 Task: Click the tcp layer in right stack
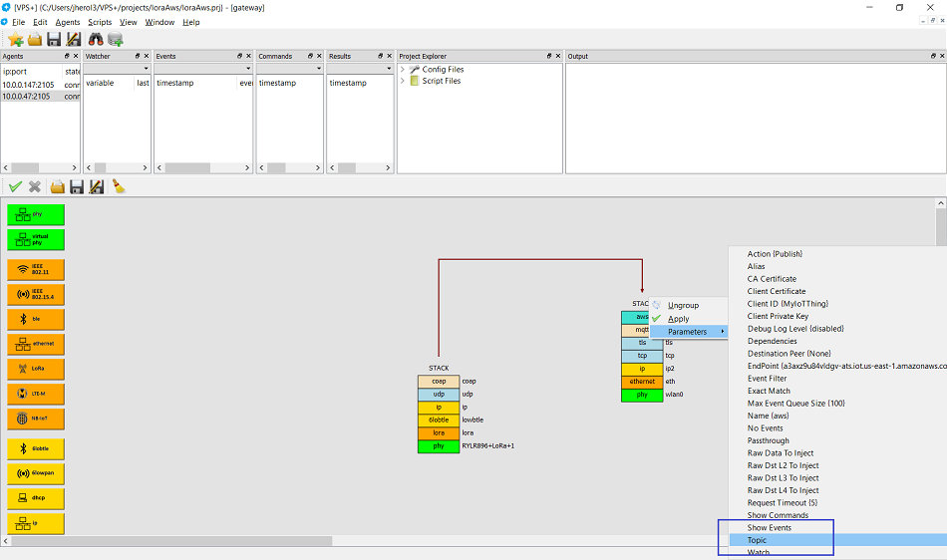pos(642,356)
